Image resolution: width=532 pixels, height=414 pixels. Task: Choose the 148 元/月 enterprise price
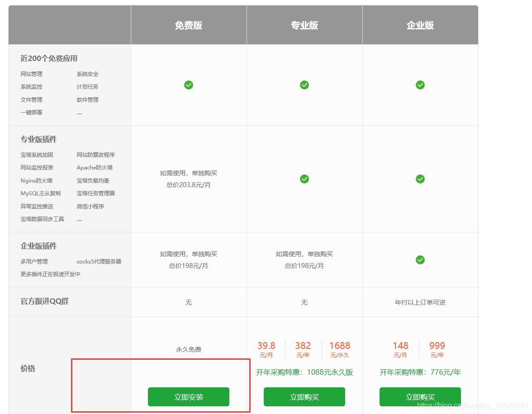(400, 349)
